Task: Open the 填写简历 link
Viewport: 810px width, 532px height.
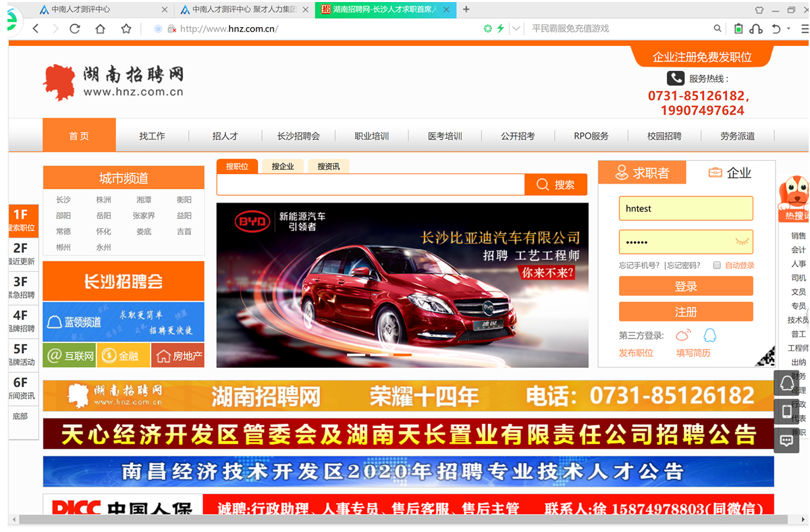Action: (x=693, y=353)
